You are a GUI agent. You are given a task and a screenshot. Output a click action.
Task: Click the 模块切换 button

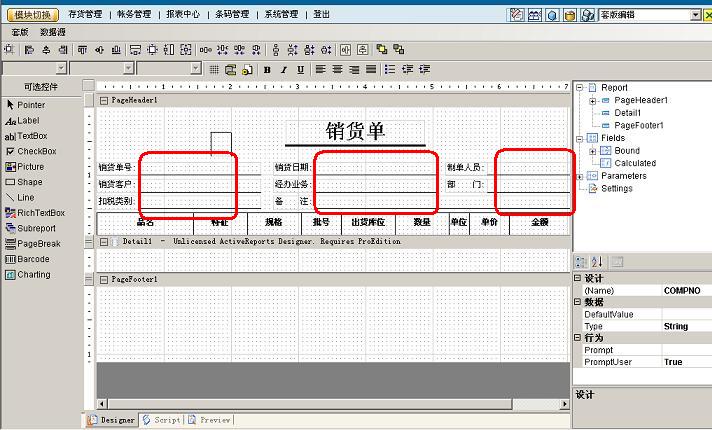(33, 15)
